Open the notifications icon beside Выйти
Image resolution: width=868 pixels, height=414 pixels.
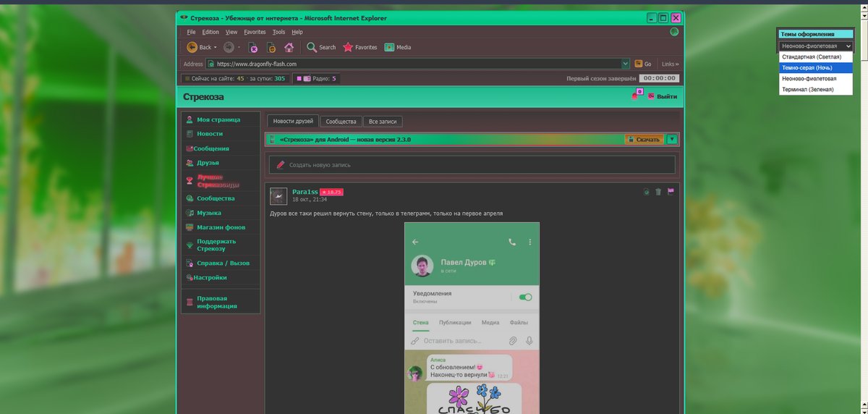click(x=637, y=95)
